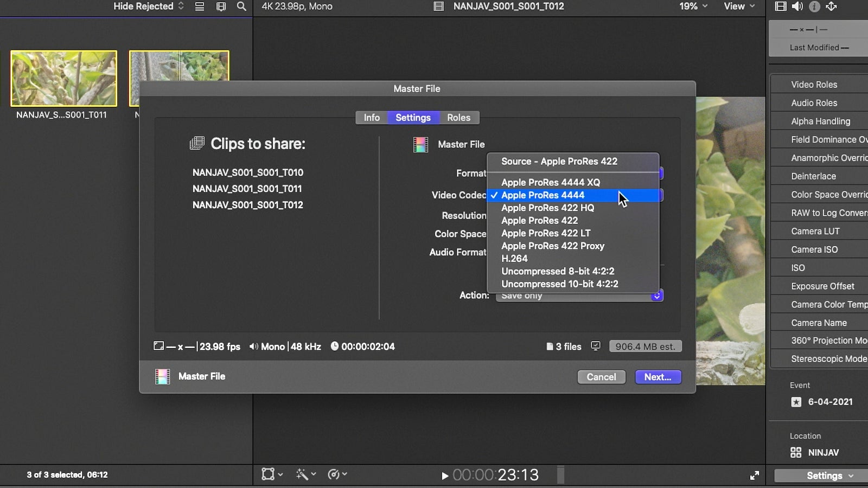868x488 pixels.
Task: Play the viewer clip
Action: click(x=445, y=476)
